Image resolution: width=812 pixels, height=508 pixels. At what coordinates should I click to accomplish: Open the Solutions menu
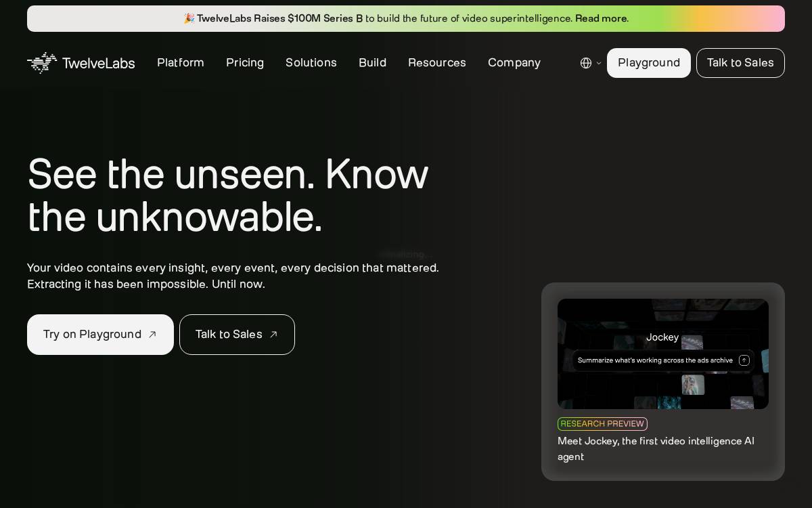311,63
